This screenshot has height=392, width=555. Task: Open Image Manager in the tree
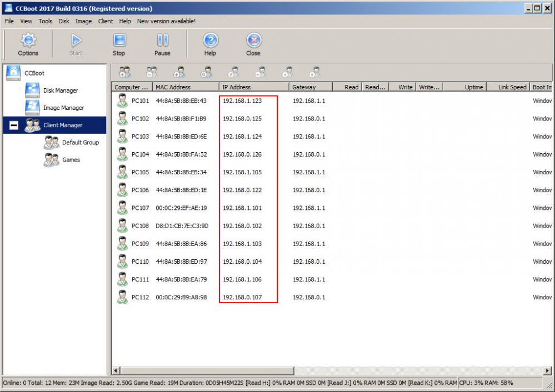pos(64,108)
